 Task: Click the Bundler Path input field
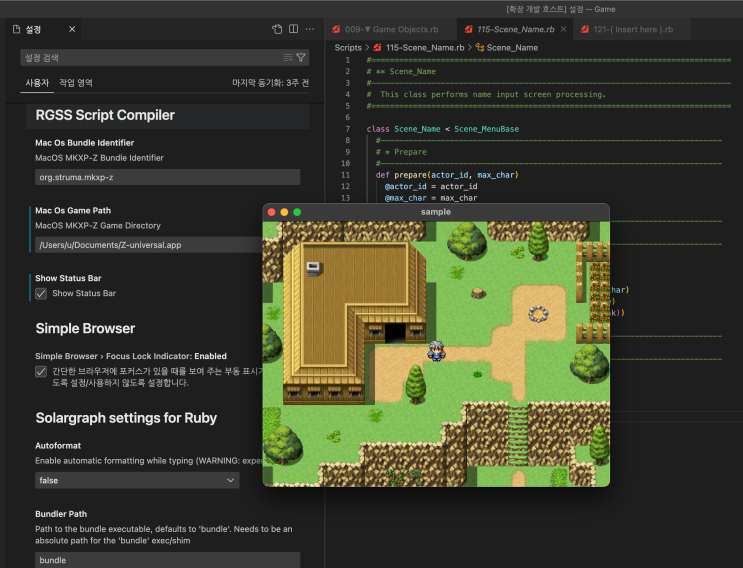point(167,560)
